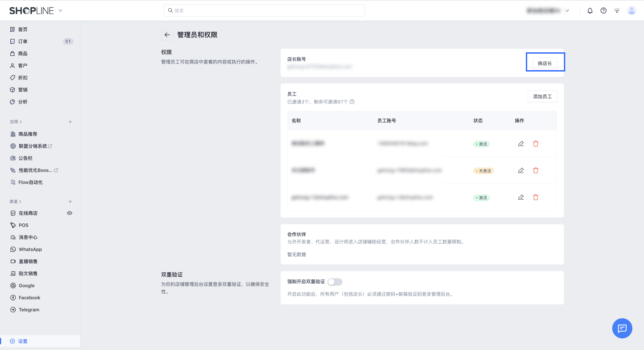The width and height of the screenshot is (644, 350).
Task: Open the notifications bell icon
Action: point(590,11)
